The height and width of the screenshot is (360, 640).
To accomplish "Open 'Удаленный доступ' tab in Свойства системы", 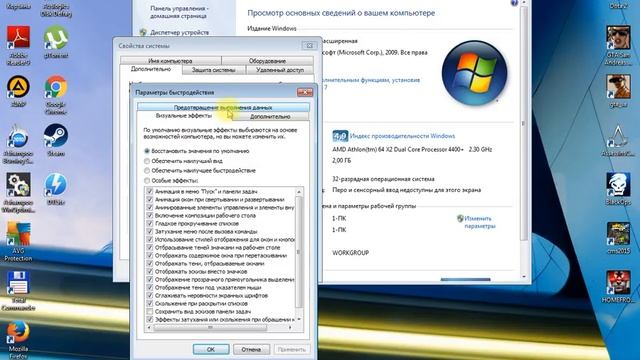I will click(280, 70).
